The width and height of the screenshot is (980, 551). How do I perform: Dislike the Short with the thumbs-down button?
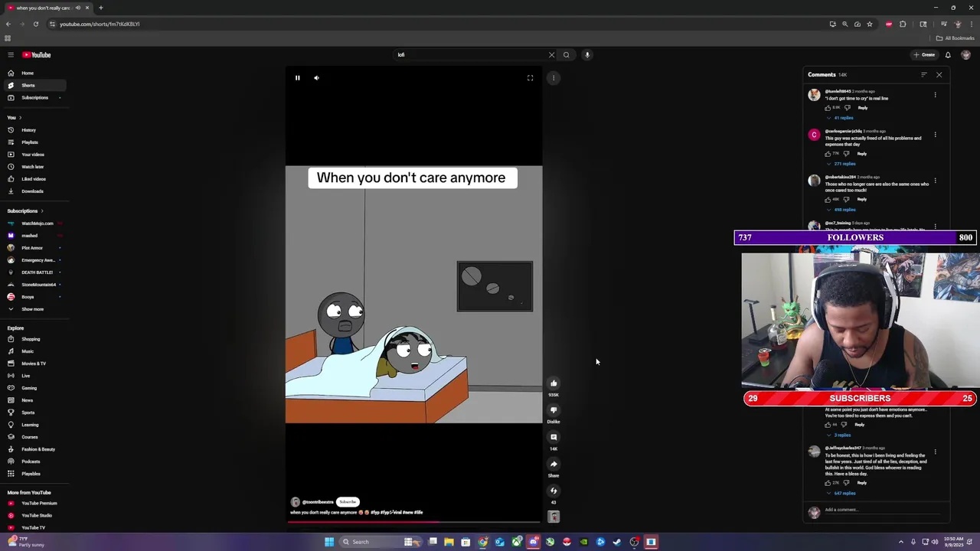pos(554,410)
